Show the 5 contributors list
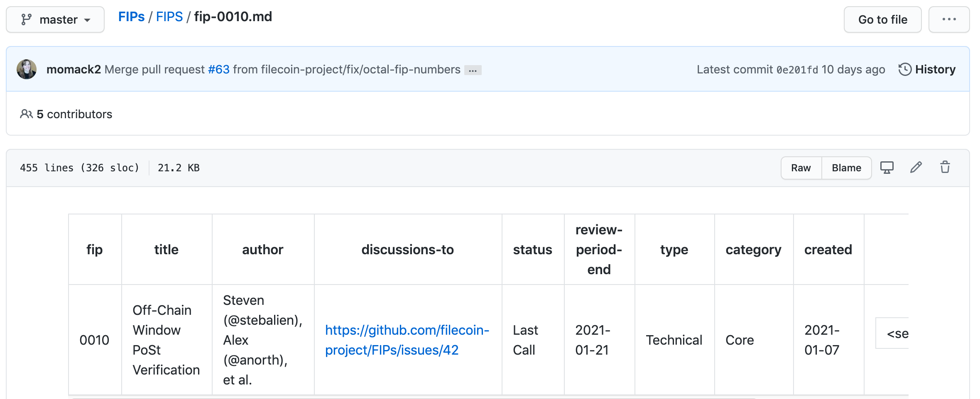Image resolution: width=980 pixels, height=399 pixels. point(74,114)
